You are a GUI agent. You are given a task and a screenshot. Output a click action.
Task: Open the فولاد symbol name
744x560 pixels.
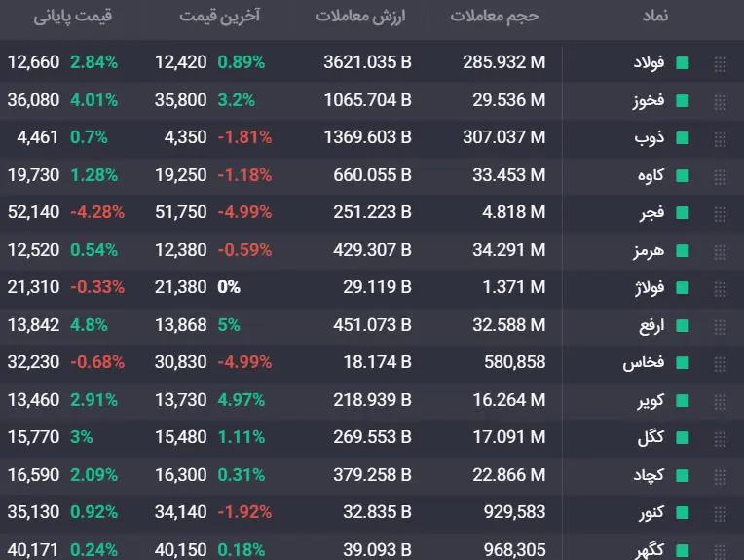[650, 62]
